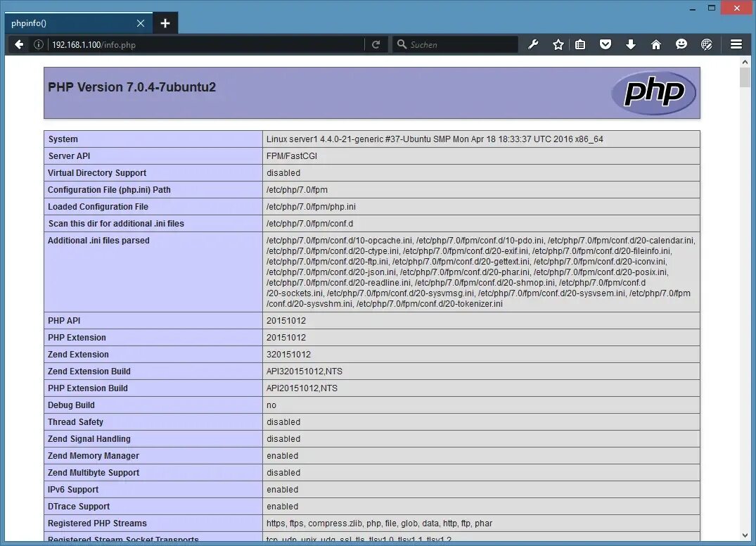Click the vertical scrollbar thumb

pyautogui.click(x=745, y=77)
